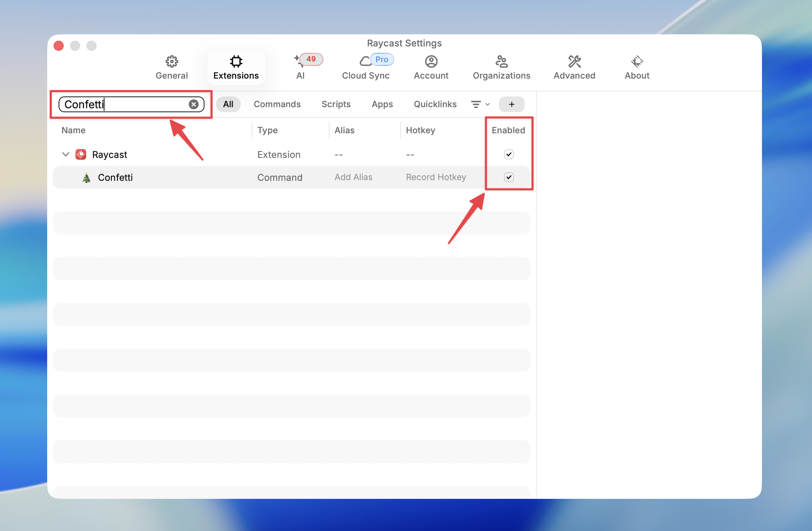Click the plus add button

tap(511, 104)
